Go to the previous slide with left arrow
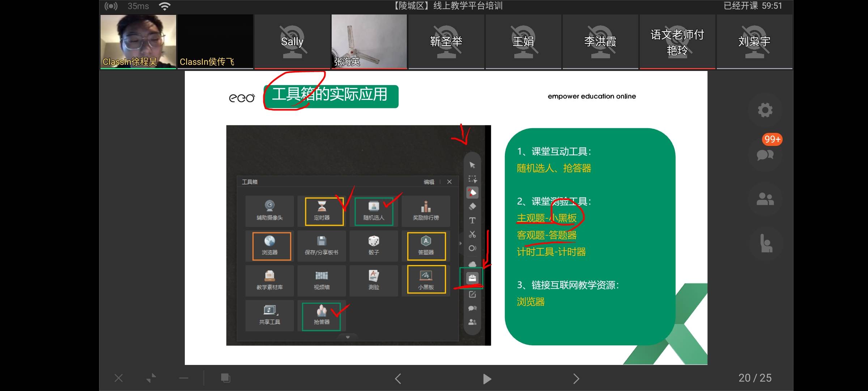This screenshot has width=868, height=391. [398, 378]
